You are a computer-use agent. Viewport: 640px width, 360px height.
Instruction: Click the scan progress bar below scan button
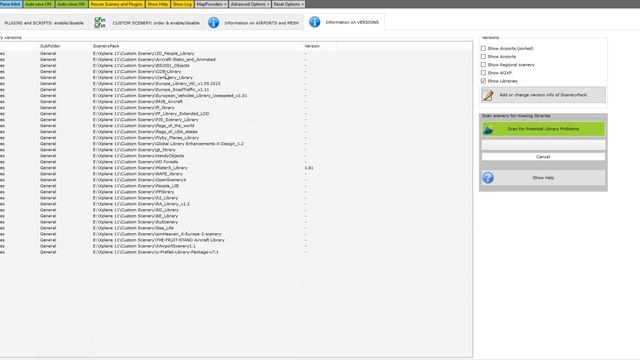(543, 145)
